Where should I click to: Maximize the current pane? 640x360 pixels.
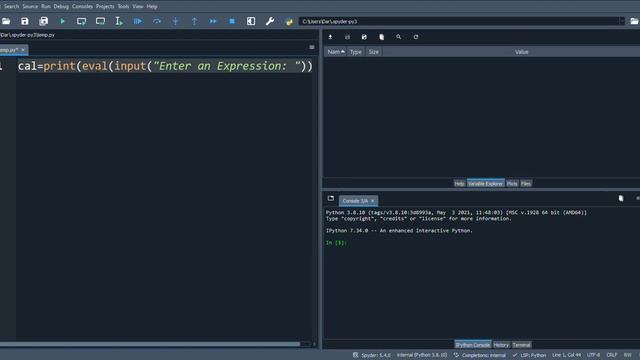[251, 21]
